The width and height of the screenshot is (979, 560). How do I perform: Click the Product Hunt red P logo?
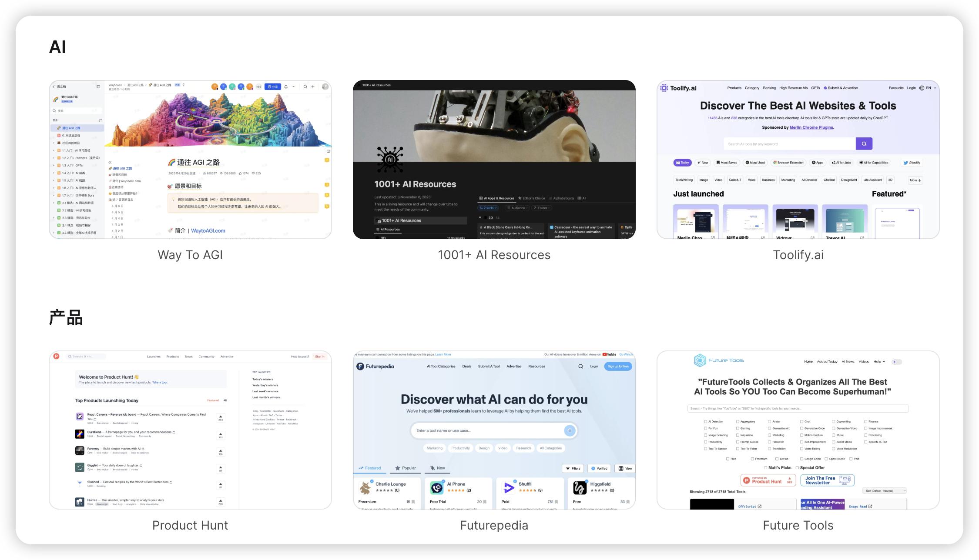tap(56, 356)
